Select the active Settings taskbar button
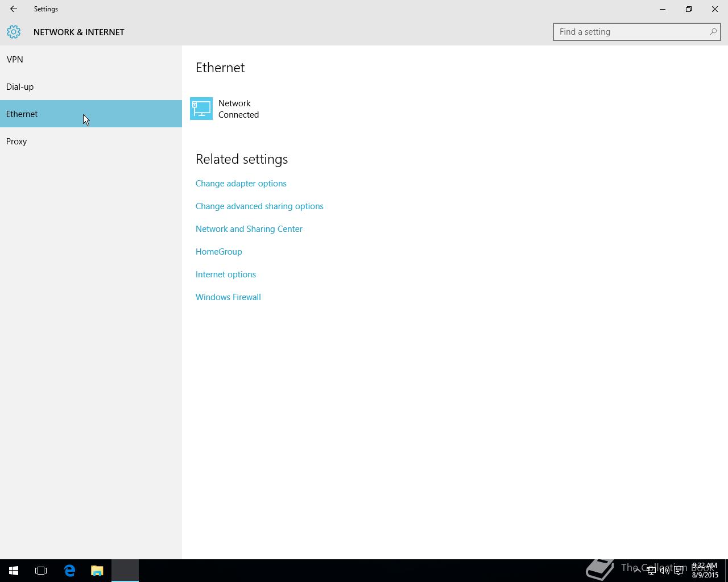The height and width of the screenshot is (582, 728). tap(125, 571)
